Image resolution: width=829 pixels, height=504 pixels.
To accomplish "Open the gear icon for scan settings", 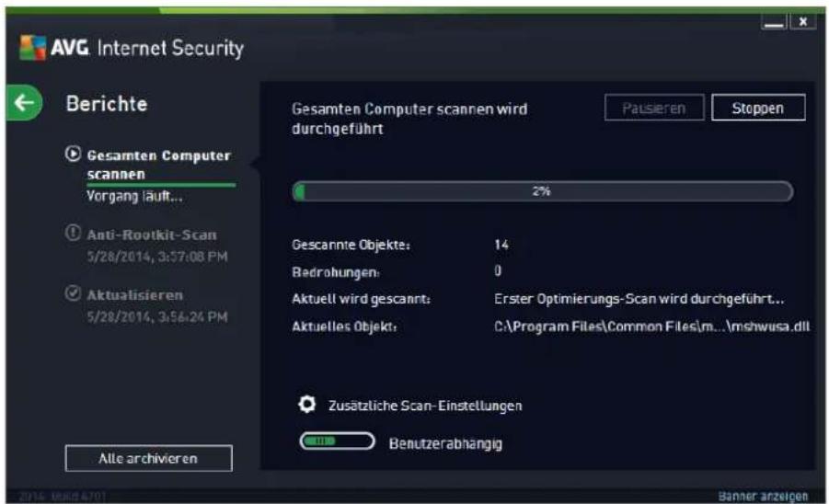I will coord(306,404).
